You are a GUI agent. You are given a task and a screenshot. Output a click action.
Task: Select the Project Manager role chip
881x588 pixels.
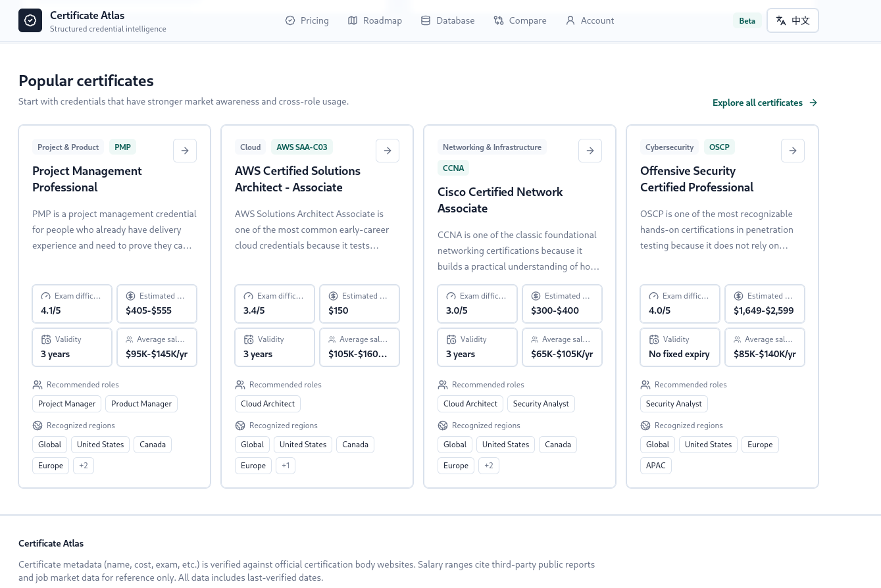(x=67, y=404)
